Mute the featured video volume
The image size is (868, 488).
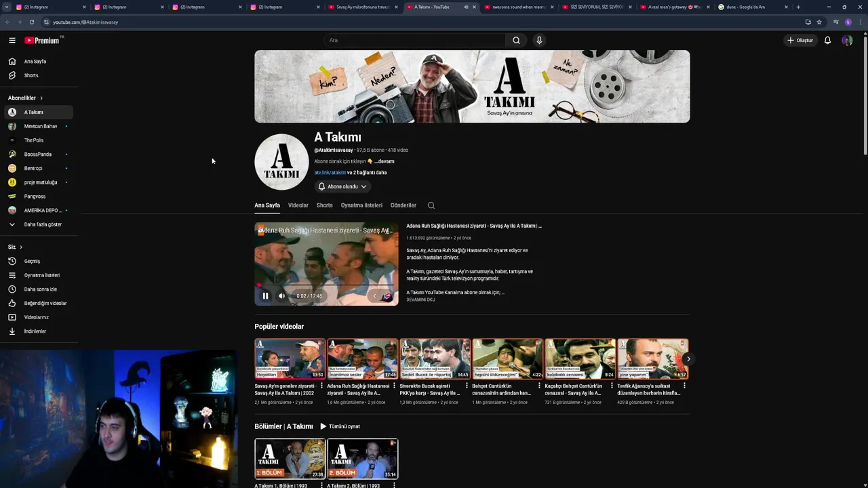[281, 296]
